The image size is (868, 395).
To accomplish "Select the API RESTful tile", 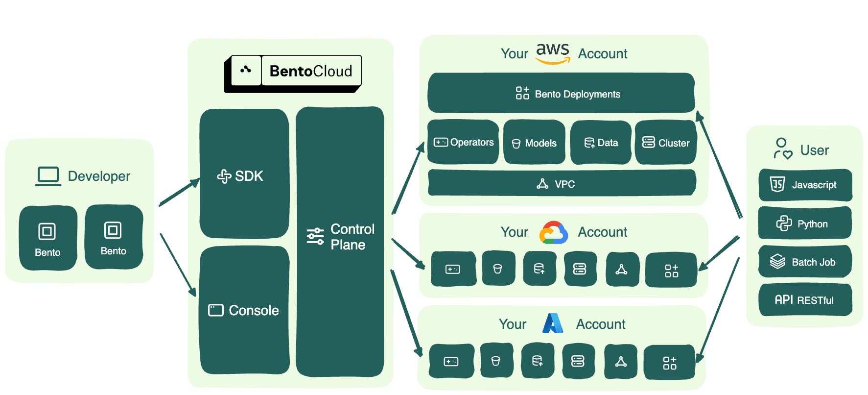I will [805, 299].
